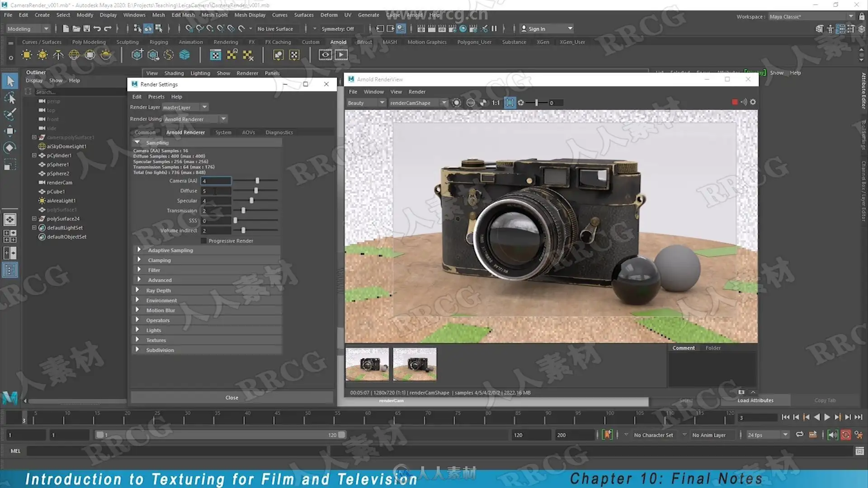Toggle playback loop mode button
868x488 pixels.
pos(800,435)
